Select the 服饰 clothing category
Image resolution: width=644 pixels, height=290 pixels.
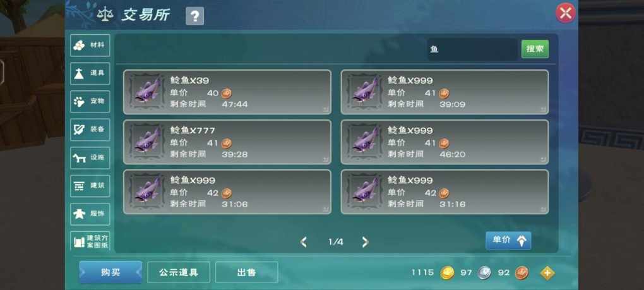click(x=90, y=214)
